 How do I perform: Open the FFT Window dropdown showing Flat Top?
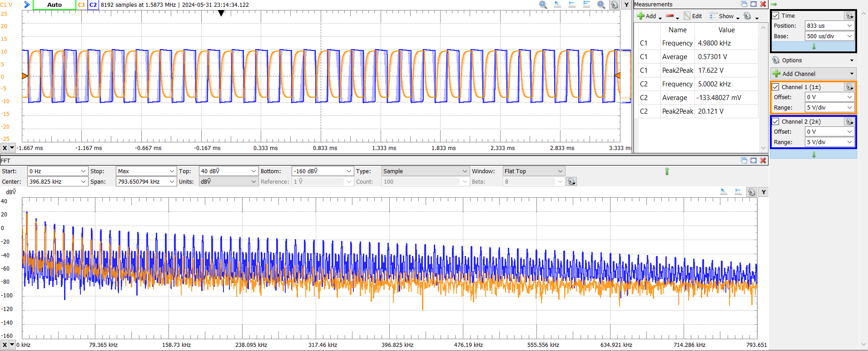coord(533,171)
